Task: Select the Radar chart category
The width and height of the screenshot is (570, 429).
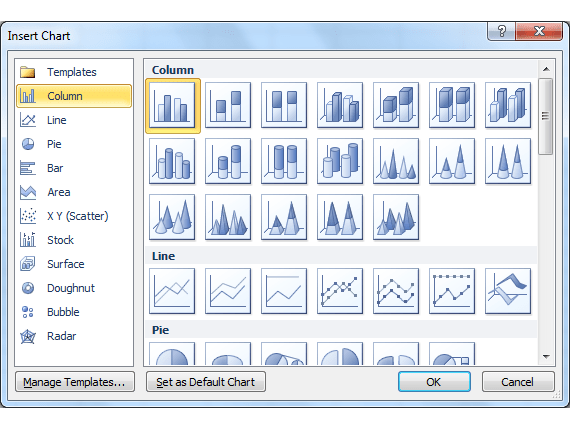Action: [x=74, y=336]
